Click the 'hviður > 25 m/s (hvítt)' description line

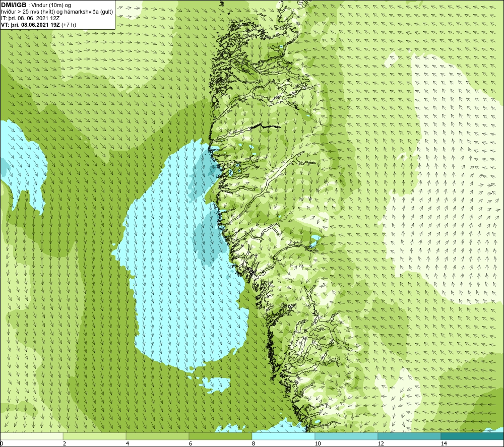coord(57,12)
